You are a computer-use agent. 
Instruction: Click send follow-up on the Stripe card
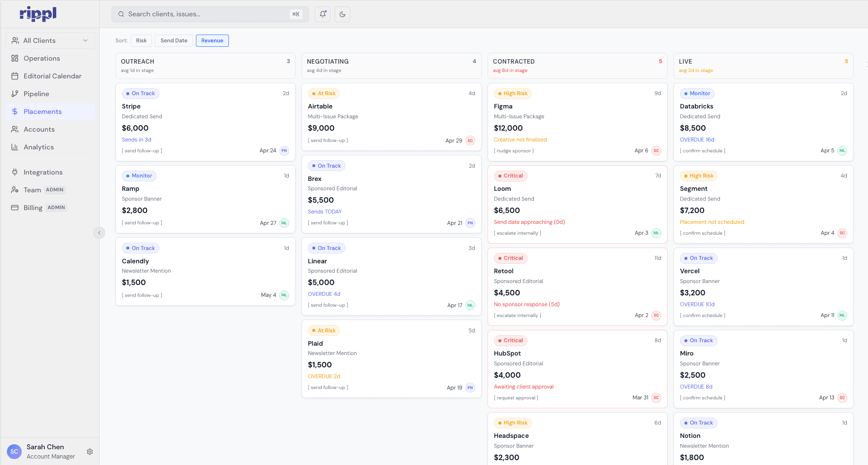142,150
